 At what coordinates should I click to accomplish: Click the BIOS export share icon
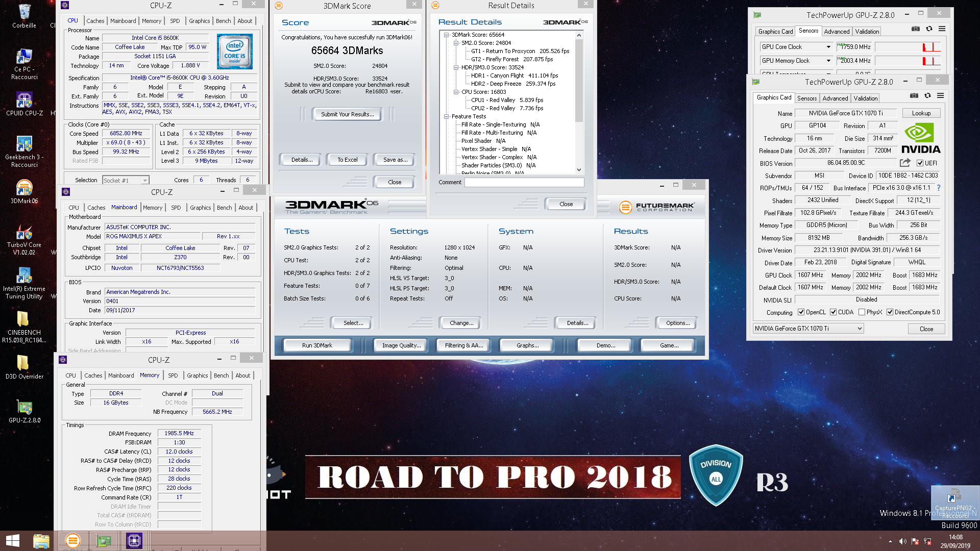[905, 163]
